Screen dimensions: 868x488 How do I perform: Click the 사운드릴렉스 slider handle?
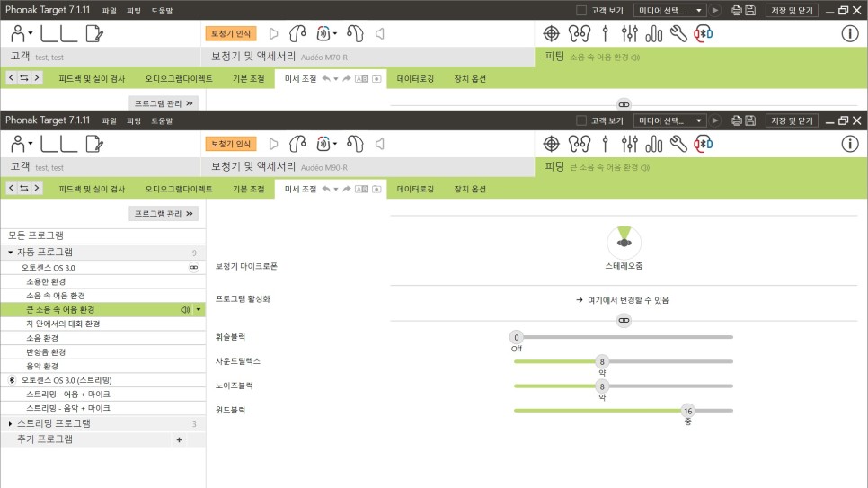pos(602,361)
